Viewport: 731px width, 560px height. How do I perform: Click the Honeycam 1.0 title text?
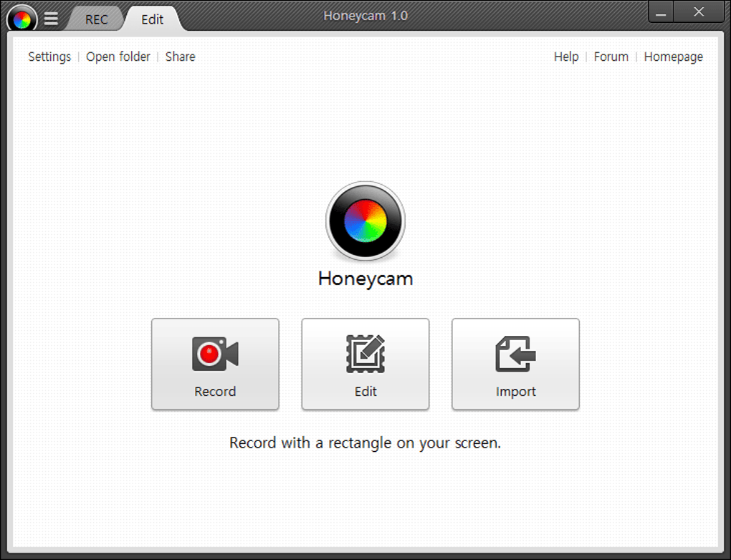click(365, 16)
